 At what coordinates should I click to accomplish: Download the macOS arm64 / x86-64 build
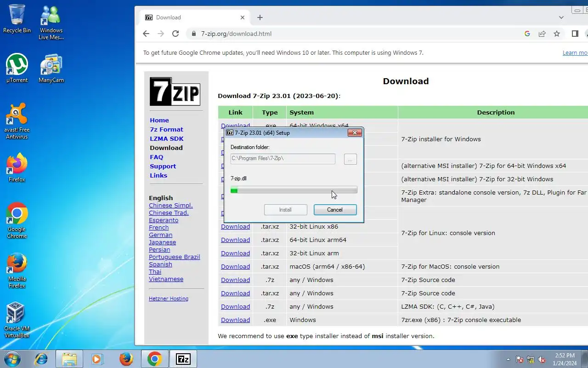[x=235, y=266]
